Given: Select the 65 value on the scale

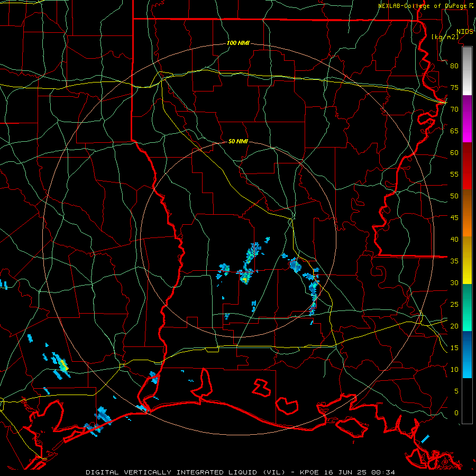Looking at the screenshot, I should tap(454, 131).
